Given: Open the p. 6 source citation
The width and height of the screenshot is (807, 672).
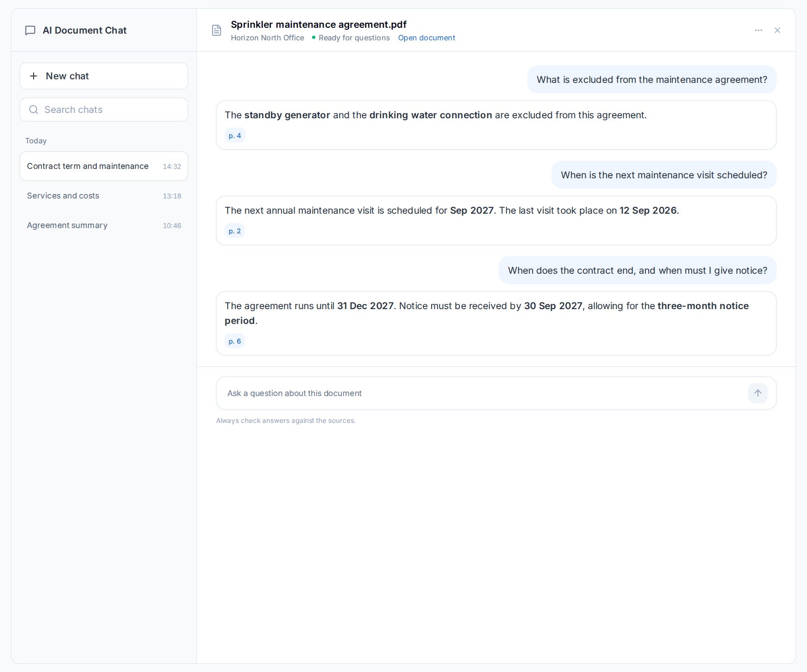Looking at the screenshot, I should [x=235, y=341].
